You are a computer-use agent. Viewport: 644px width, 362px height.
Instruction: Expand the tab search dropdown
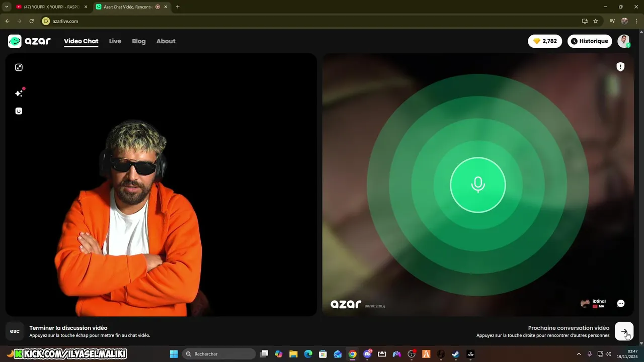(x=7, y=7)
